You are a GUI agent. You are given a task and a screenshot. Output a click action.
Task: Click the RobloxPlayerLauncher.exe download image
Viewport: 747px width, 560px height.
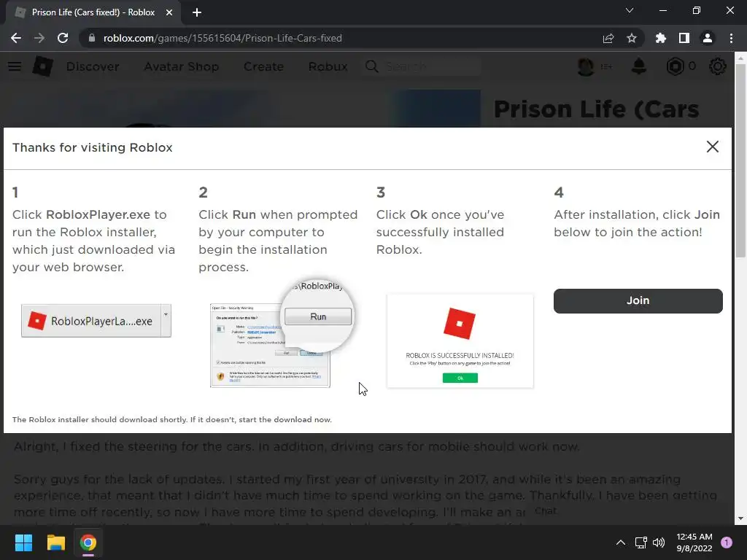coord(96,321)
